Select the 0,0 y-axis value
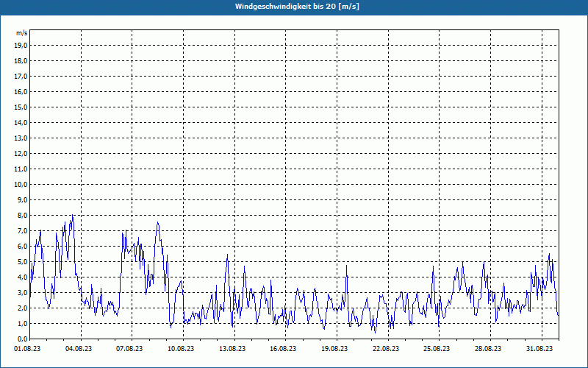Screen dimensions: 588x368 (22, 339)
